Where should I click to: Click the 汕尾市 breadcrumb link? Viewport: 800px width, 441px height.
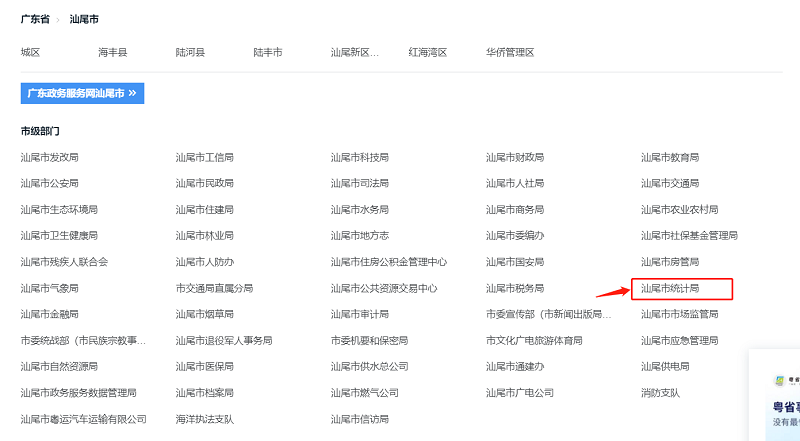[x=84, y=19]
